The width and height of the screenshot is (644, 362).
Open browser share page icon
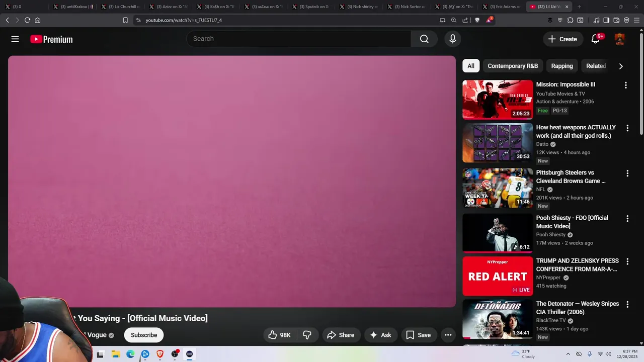(465, 20)
